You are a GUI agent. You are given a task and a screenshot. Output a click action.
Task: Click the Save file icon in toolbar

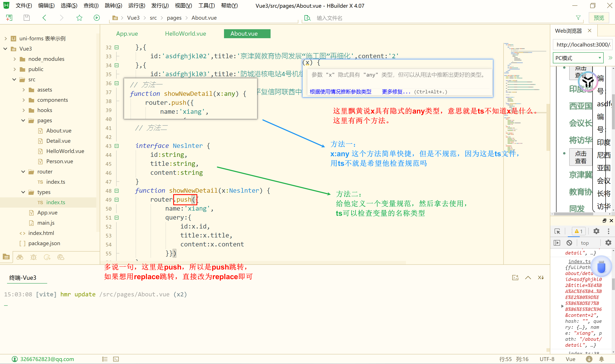pyautogui.click(x=26, y=18)
